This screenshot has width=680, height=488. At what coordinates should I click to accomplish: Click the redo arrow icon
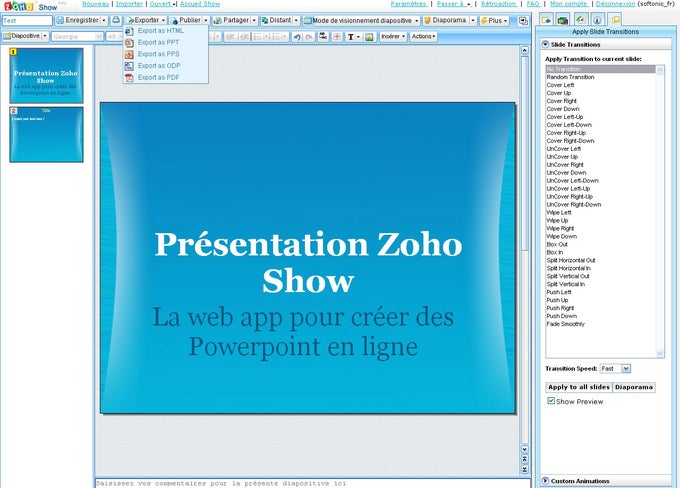[x=309, y=37]
